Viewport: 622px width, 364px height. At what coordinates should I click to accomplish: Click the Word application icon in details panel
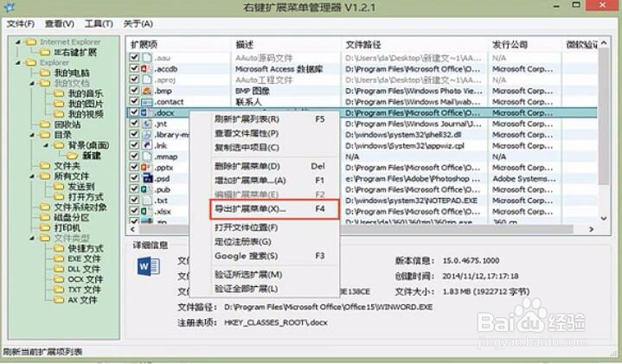coord(148,266)
